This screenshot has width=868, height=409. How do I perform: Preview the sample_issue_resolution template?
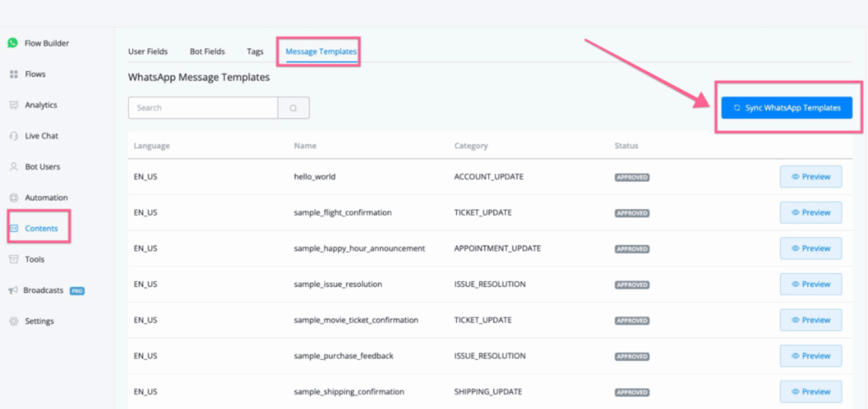[x=810, y=284]
